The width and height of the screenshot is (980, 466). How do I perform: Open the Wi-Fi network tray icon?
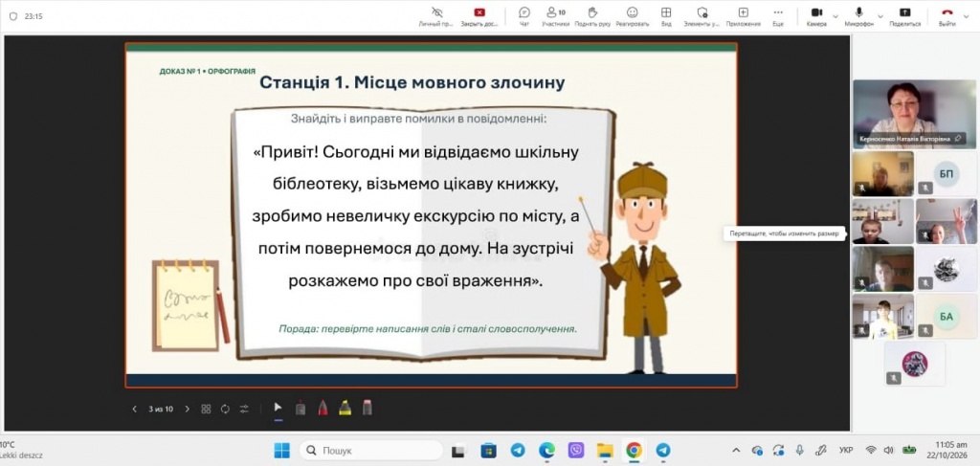click(871, 450)
